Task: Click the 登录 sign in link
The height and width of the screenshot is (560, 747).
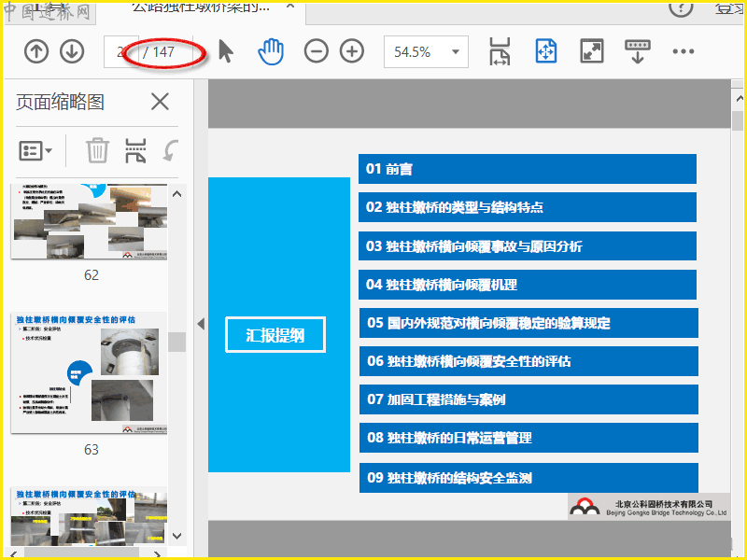Action: point(729,7)
